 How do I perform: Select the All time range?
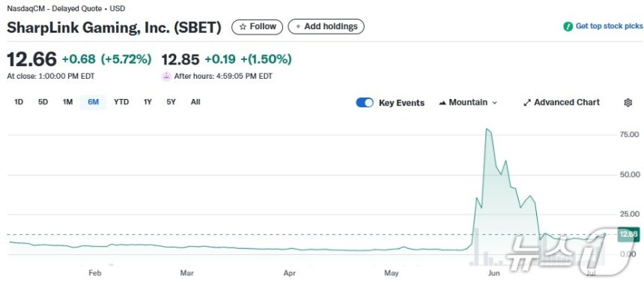pos(195,102)
